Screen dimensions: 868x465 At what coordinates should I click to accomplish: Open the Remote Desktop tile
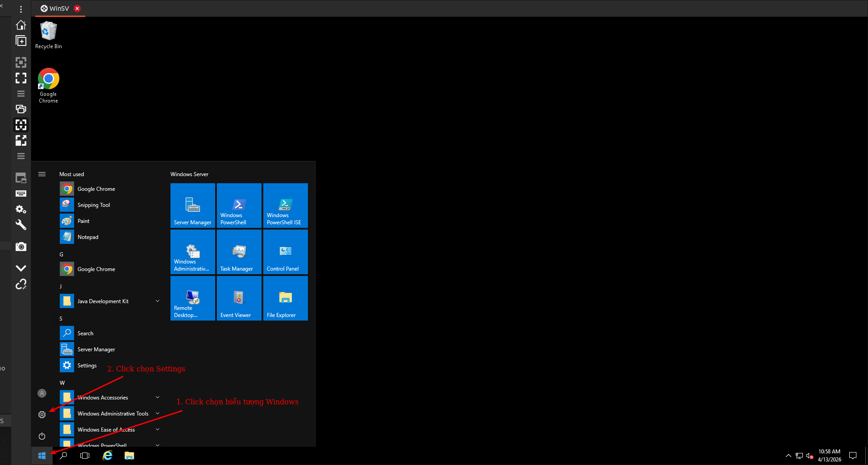tap(193, 298)
